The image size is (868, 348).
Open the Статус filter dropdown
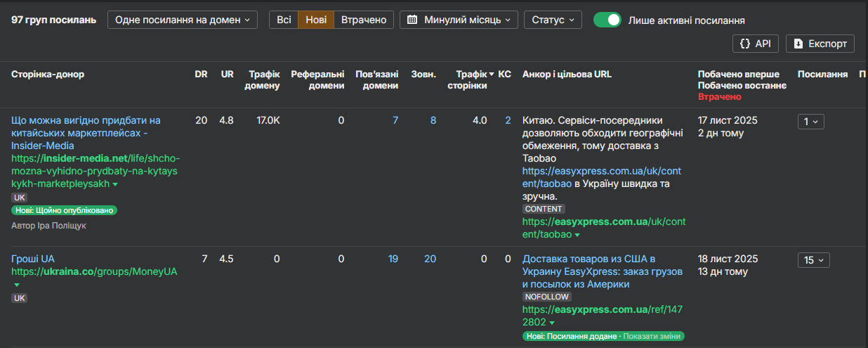point(553,20)
